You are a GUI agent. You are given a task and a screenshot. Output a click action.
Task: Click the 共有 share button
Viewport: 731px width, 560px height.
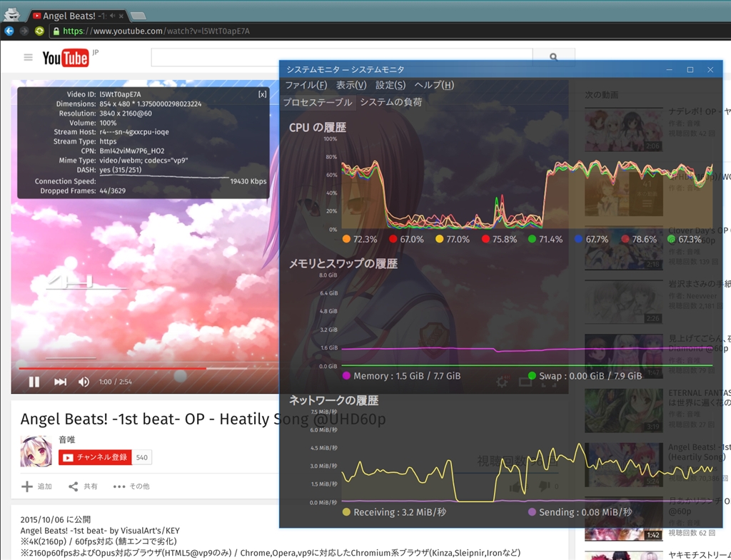83,487
